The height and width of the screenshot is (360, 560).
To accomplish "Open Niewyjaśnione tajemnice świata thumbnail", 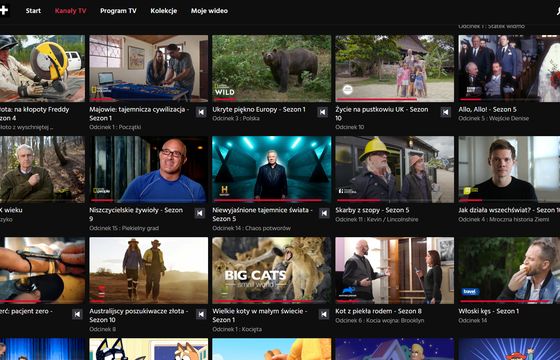I will coord(271,169).
